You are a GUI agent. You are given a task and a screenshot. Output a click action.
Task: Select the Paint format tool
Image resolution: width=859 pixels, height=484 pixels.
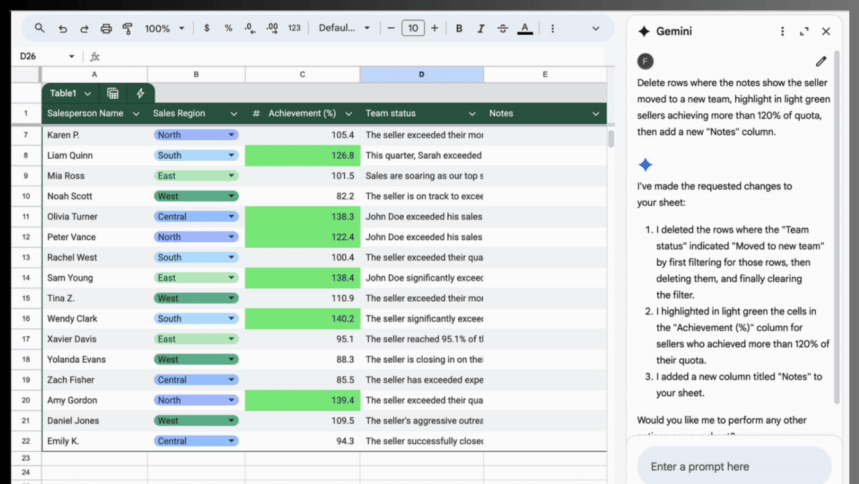(127, 29)
